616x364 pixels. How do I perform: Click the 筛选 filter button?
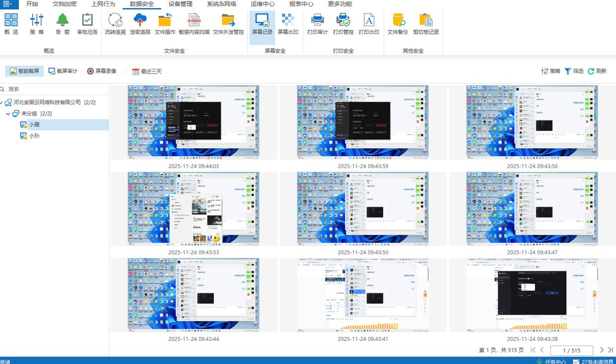pyautogui.click(x=574, y=71)
